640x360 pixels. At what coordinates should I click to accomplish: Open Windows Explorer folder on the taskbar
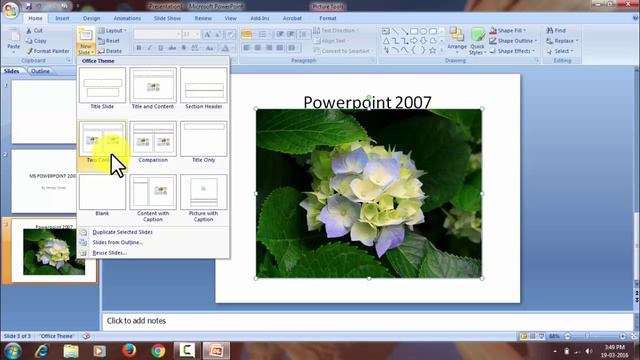(71, 351)
